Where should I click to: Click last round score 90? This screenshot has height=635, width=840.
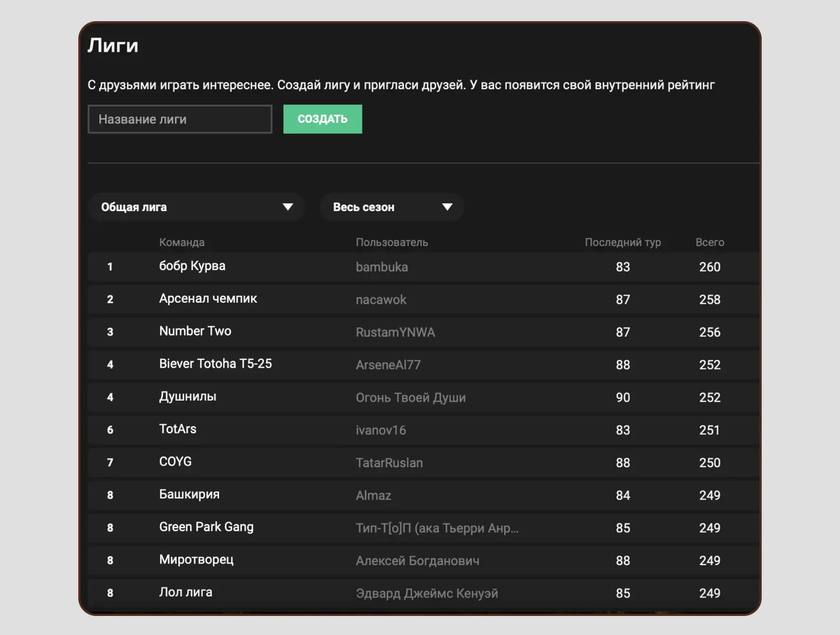[x=623, y=398]
